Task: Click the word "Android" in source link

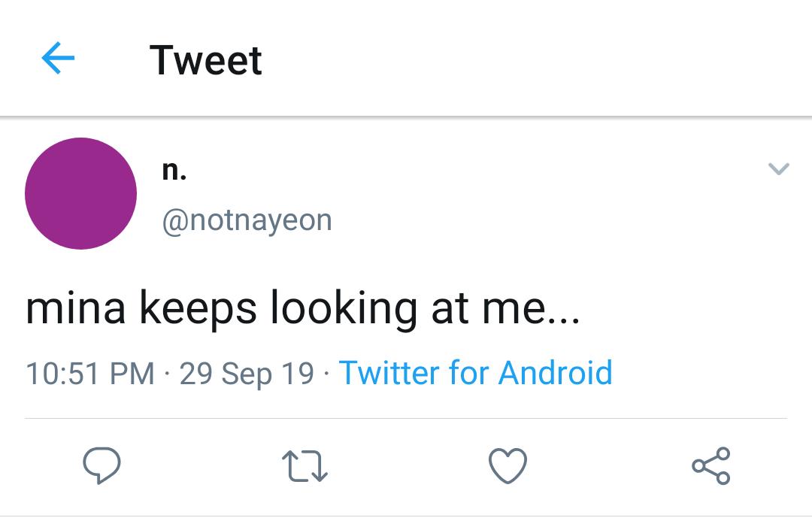Action: (556, 373)
